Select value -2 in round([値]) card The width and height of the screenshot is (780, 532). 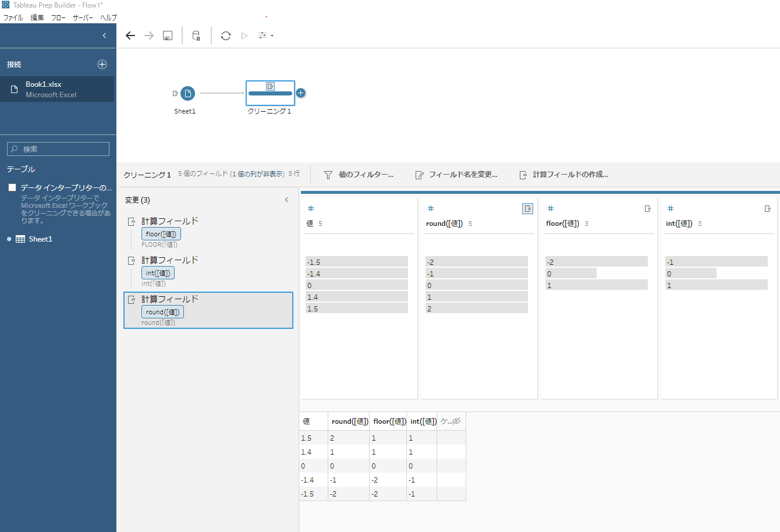477,262
